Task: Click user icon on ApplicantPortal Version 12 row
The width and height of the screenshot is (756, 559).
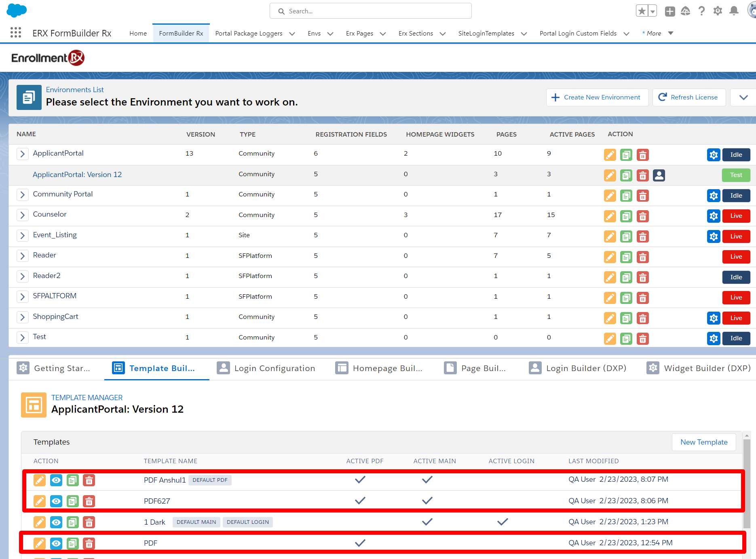Action: (x=659, y=175)
